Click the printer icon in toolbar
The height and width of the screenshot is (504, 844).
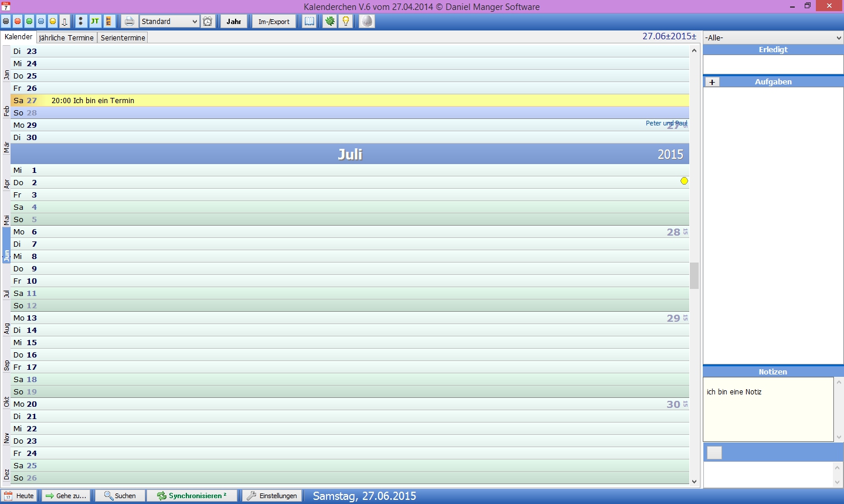130,22
